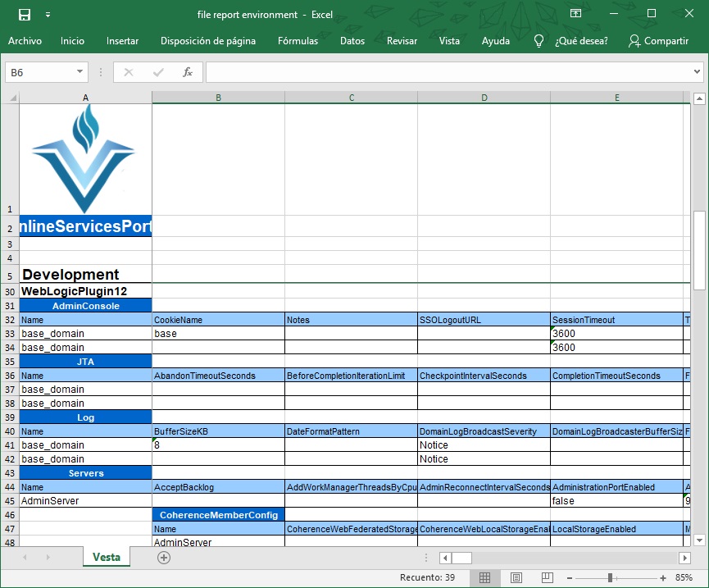This screenshot has width=709, height=588.
Task: Switch to Page Layout view
Action: [516, 577]
